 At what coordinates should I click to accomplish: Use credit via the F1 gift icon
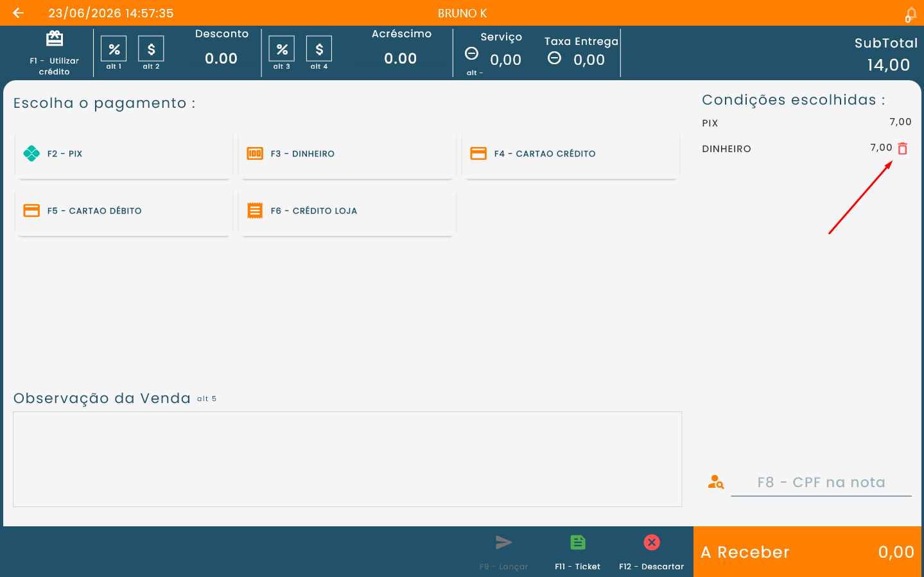coord(55,39)
